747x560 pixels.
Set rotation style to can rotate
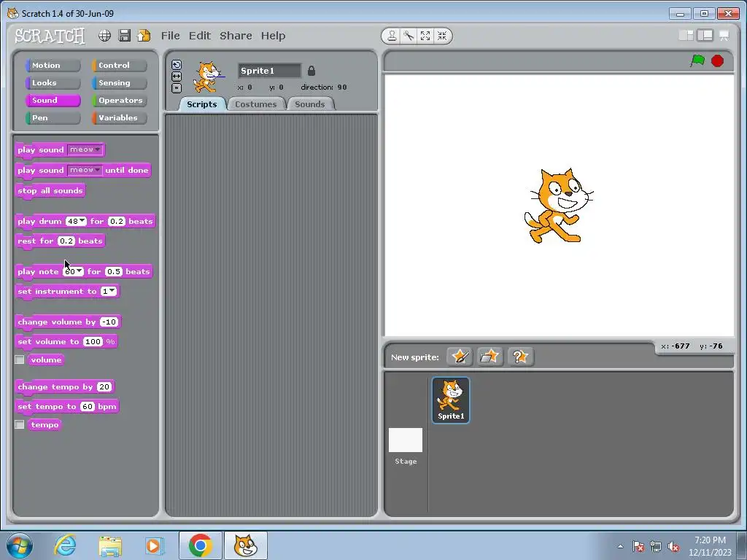tap(177, 65)
